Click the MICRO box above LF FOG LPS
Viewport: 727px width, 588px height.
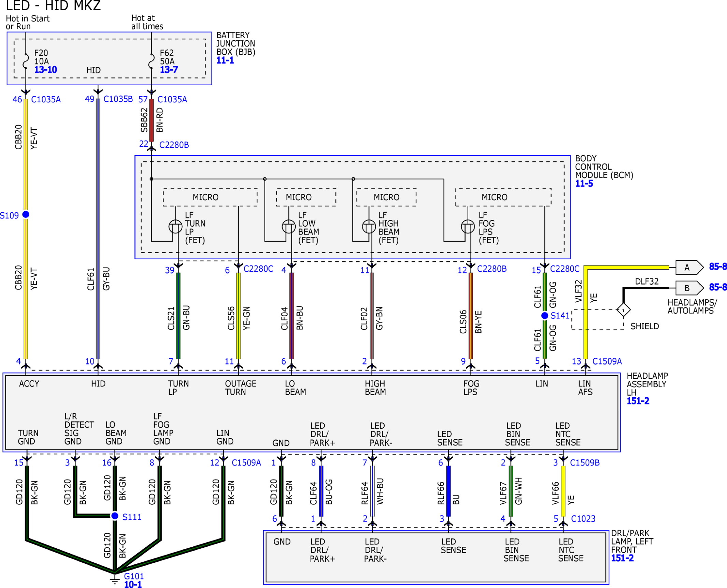coord(503,197)
